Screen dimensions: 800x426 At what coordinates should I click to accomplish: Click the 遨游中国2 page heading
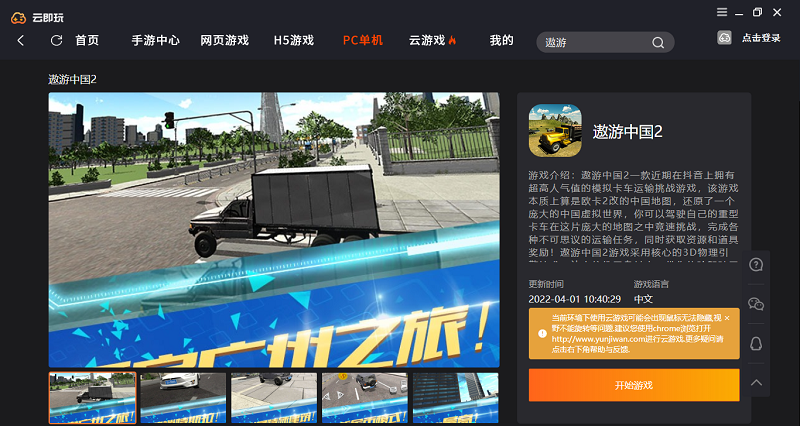[x=72, y=80]
